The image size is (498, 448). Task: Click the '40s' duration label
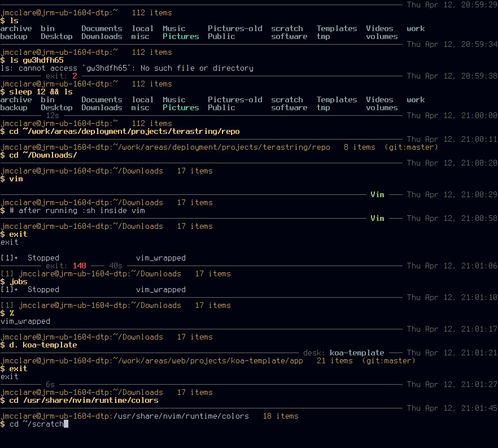click(x=116, y=266)
